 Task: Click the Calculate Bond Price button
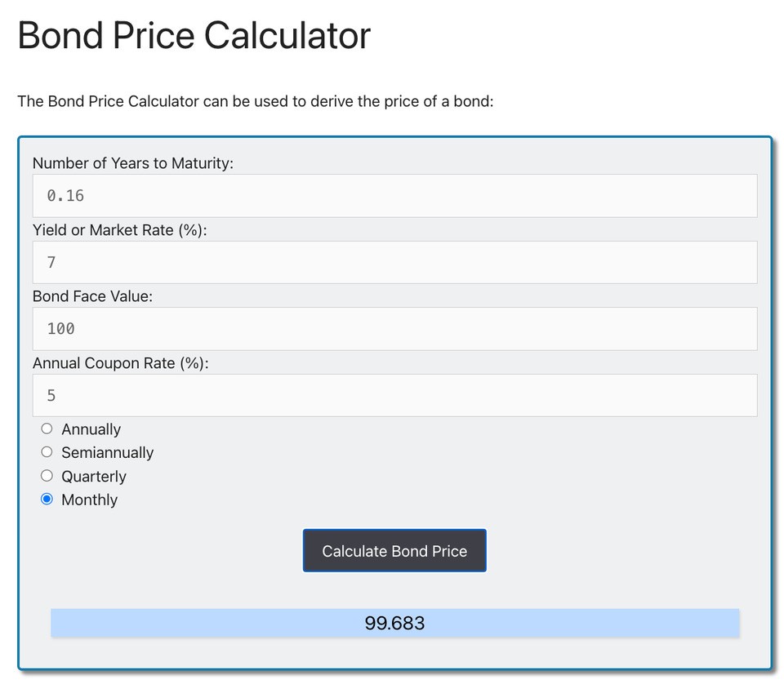point(394,551)
